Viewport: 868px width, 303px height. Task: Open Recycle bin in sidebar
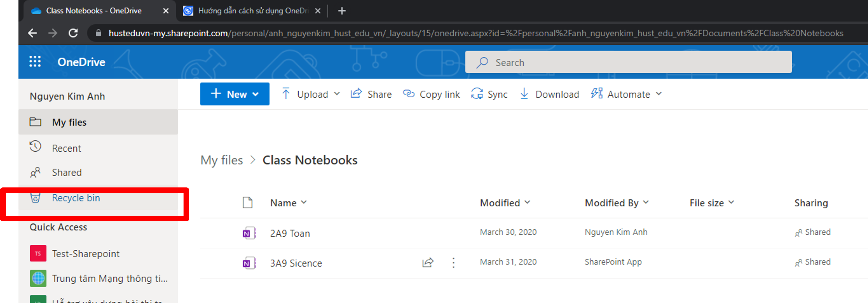coord(76,198)
